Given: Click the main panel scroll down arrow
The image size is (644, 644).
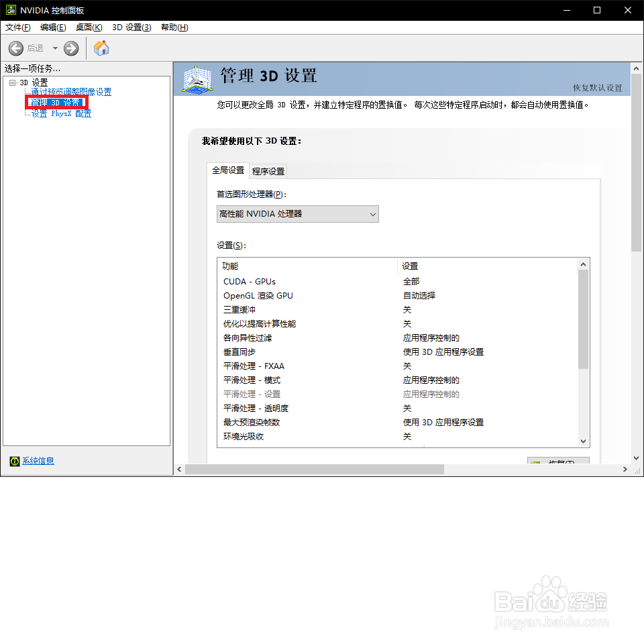Looking at the screenshot, I should point(636,458).
